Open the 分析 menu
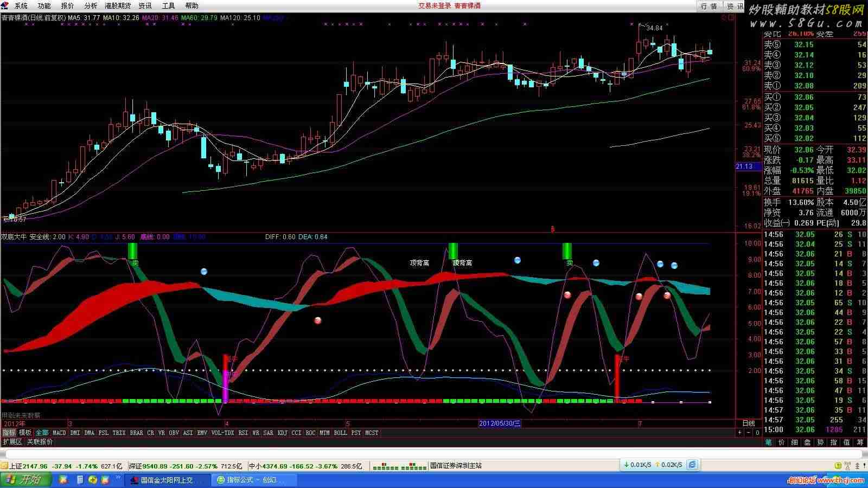 91,6
